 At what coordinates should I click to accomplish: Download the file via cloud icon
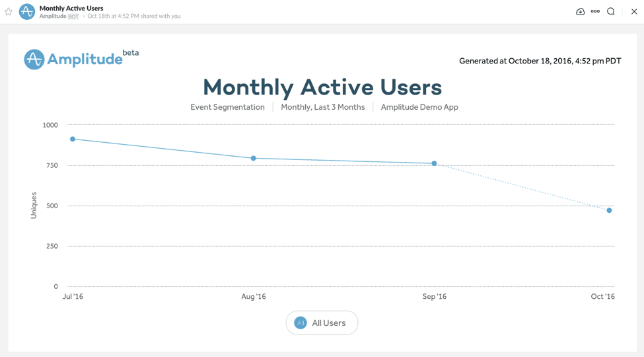pos(580,12)
